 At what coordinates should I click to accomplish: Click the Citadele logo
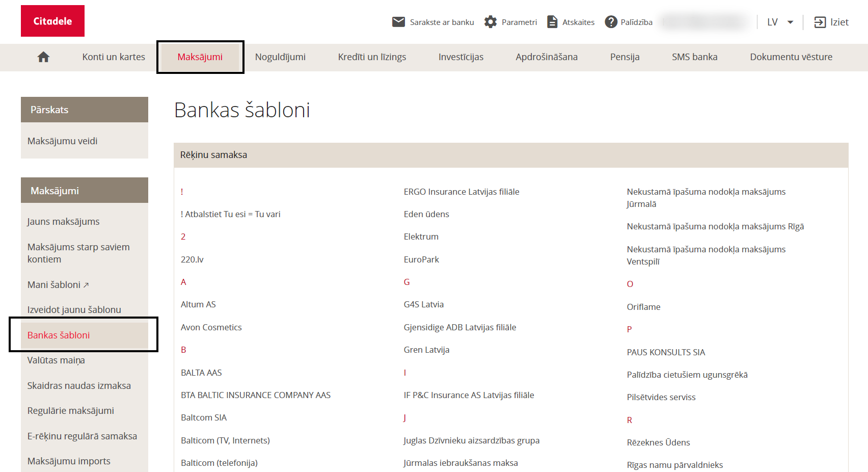click(x=52, y=21)
